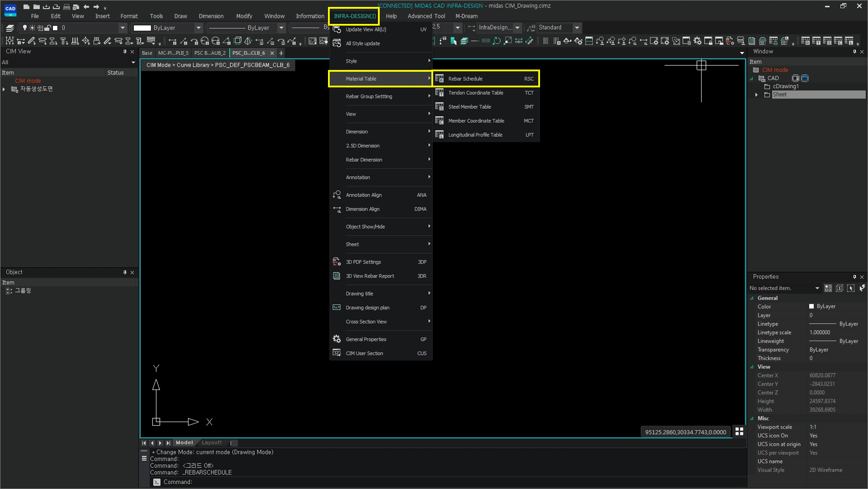868x489 pixels.
Task: Select Steel Member Table menu item
Action: click(486, 106)
